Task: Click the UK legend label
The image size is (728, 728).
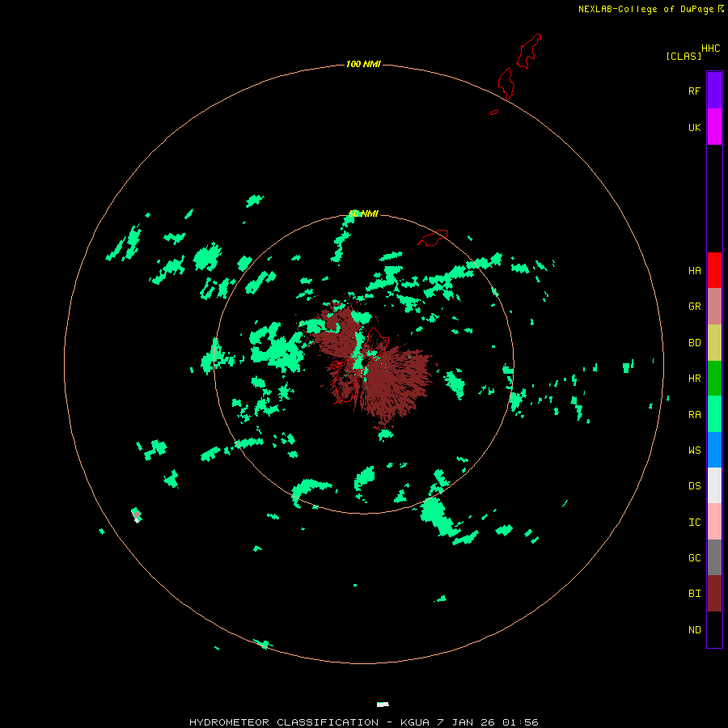Action: click(694, 127)
